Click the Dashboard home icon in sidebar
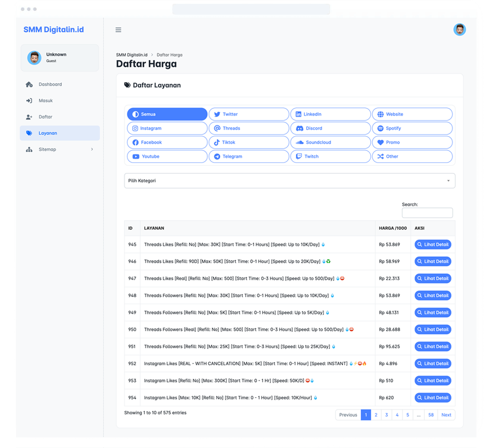 pos(29,85)
